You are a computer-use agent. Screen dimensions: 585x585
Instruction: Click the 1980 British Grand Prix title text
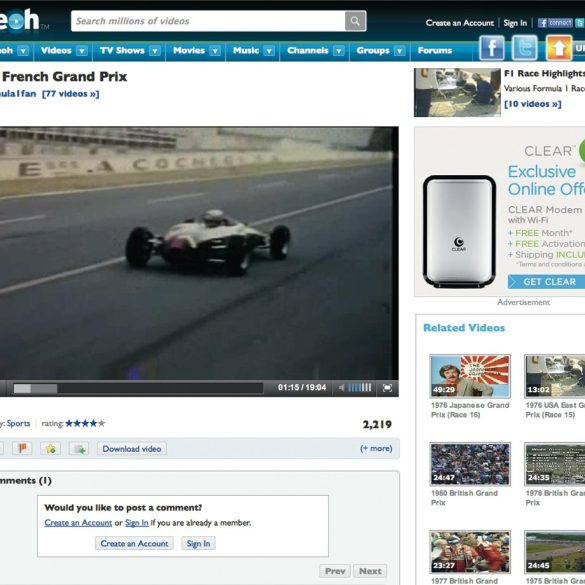point(464,498)
